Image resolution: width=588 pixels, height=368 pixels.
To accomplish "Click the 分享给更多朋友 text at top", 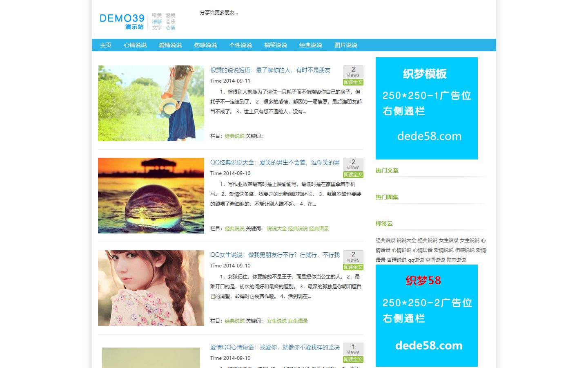I will [219, 13].
